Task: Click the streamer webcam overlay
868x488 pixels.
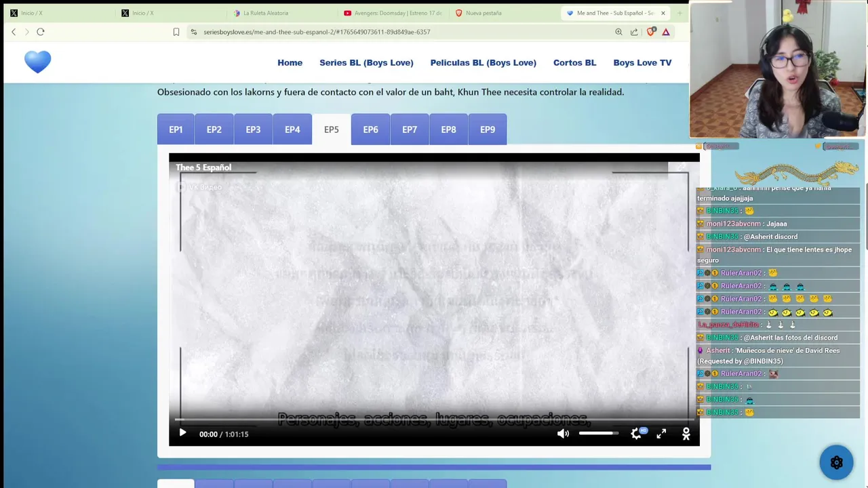Action: click(x=778, y=69)
